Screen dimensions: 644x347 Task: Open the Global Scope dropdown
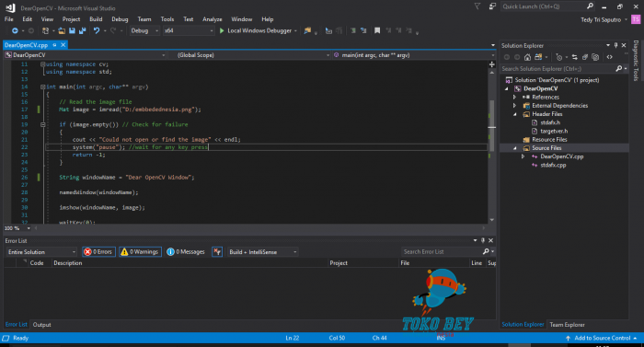(x=249, y=55)
